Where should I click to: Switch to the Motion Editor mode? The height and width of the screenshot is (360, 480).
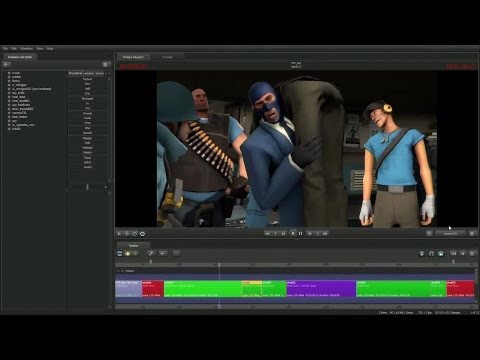[x=127, y=254]
